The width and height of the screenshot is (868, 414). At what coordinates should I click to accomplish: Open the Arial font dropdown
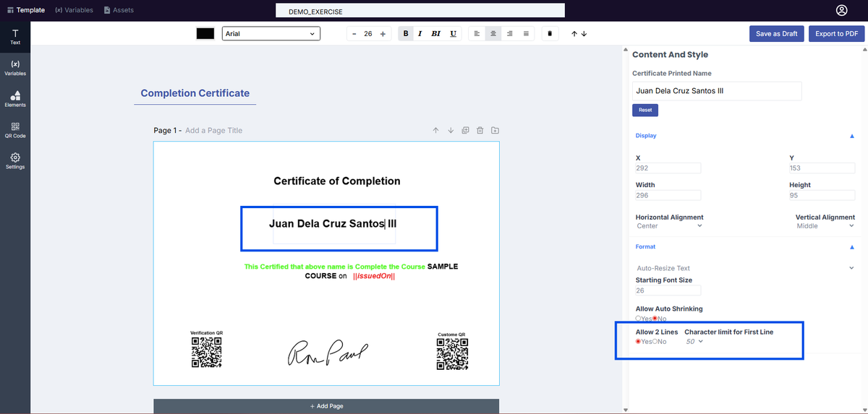click(x=271, y=34)
